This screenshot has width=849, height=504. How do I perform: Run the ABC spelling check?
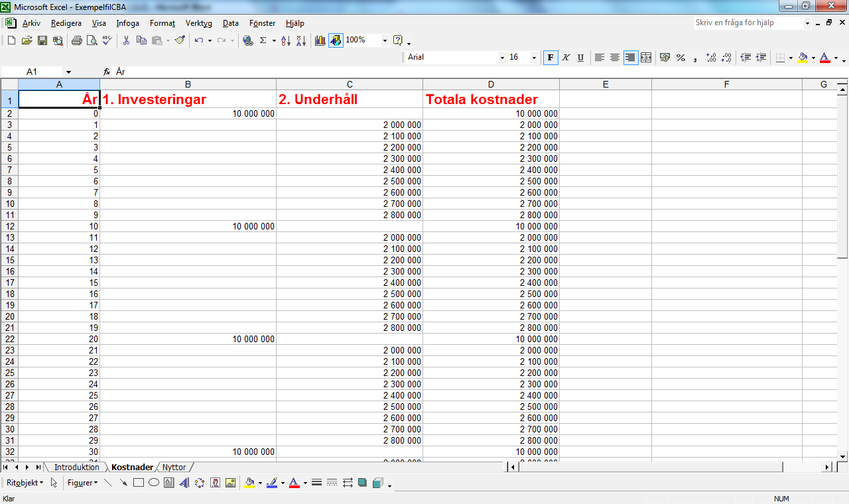[107, 40]
